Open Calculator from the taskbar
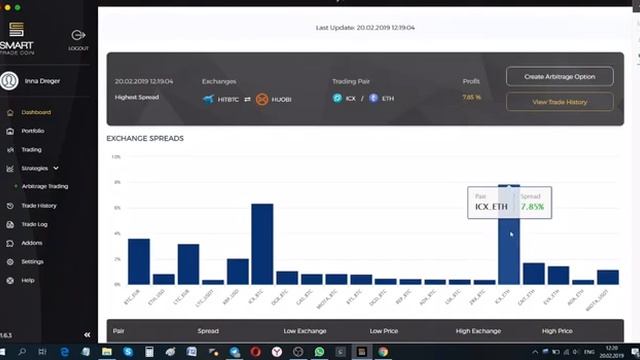Screen dimensions: 640x360 [149, 351]
